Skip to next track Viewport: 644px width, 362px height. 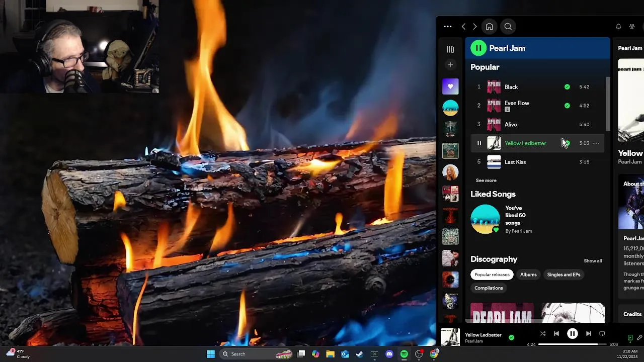tap(588, 333)
